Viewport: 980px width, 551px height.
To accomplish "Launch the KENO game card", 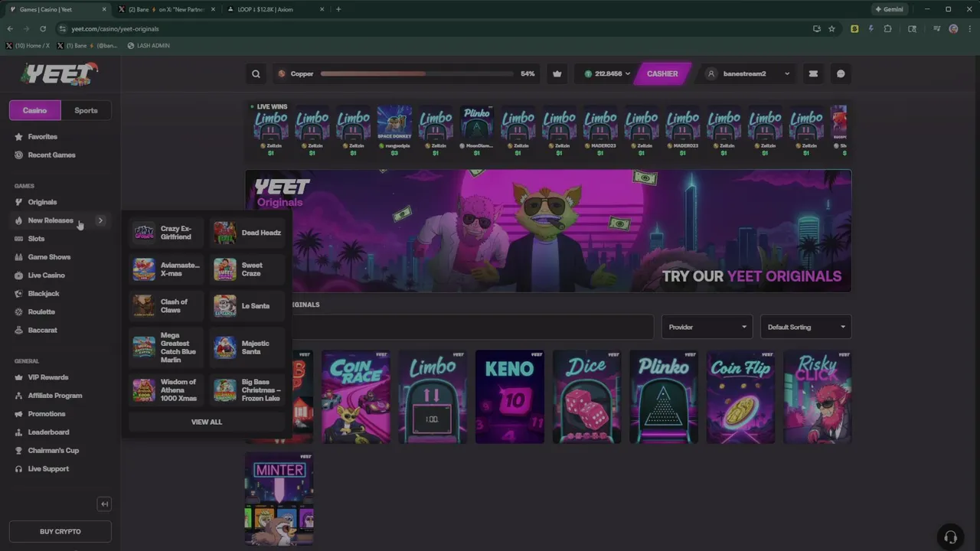I will pyautogui.click(x=510, y=397).
